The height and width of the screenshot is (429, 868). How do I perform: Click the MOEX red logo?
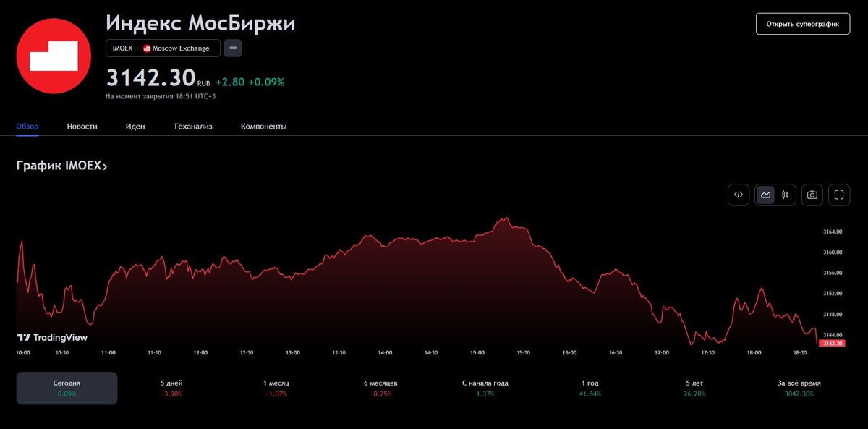coord(54,56)
